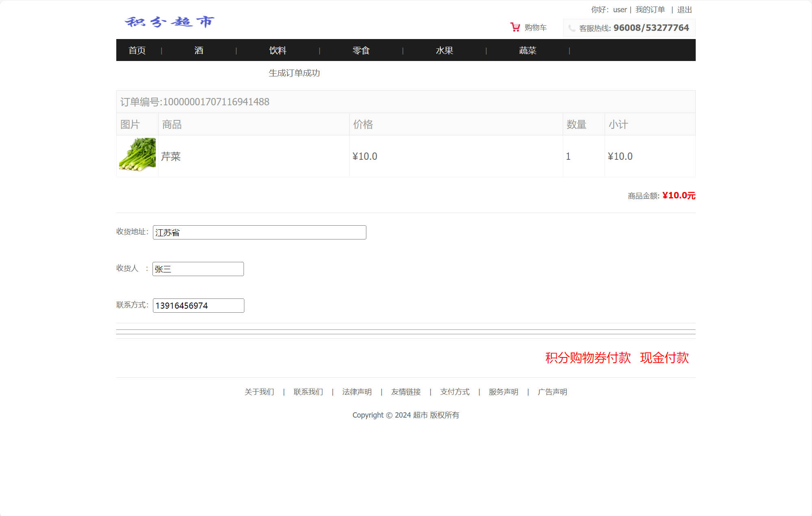The width and height of the screenshot is (812, 516).
Task: Click the 退出 logout link
Action: coord(684,10)
